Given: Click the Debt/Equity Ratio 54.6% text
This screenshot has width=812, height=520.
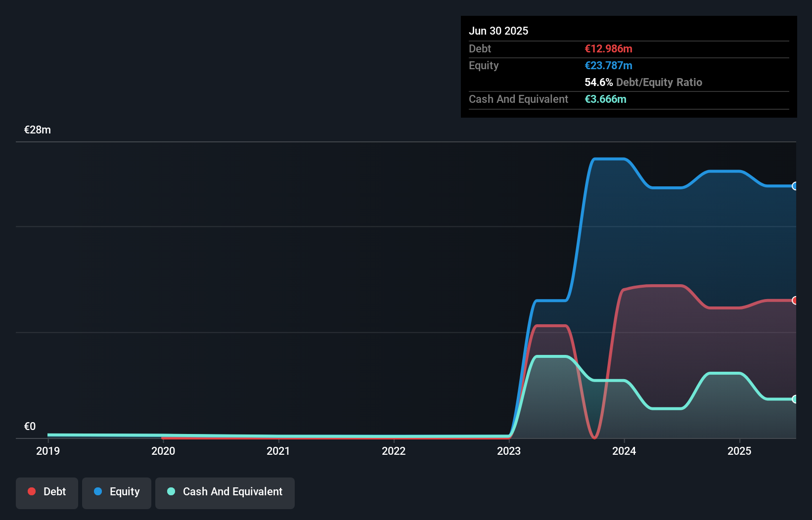Looking at the screenshot, I should click(643, 82).
